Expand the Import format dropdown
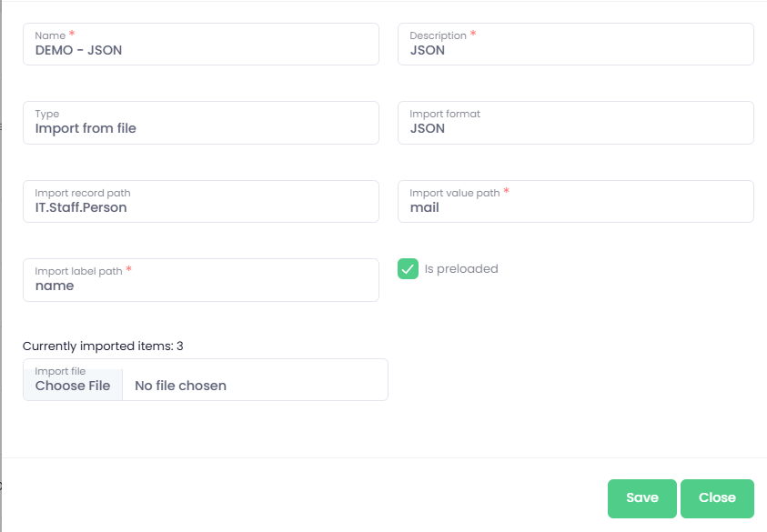The height and width of the screenshot is (532, 767). click(x=575, y=128)
